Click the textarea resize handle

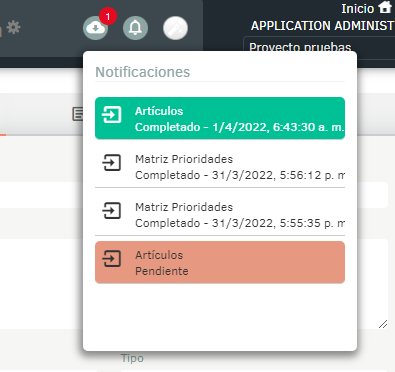click(x=383, y=324)
